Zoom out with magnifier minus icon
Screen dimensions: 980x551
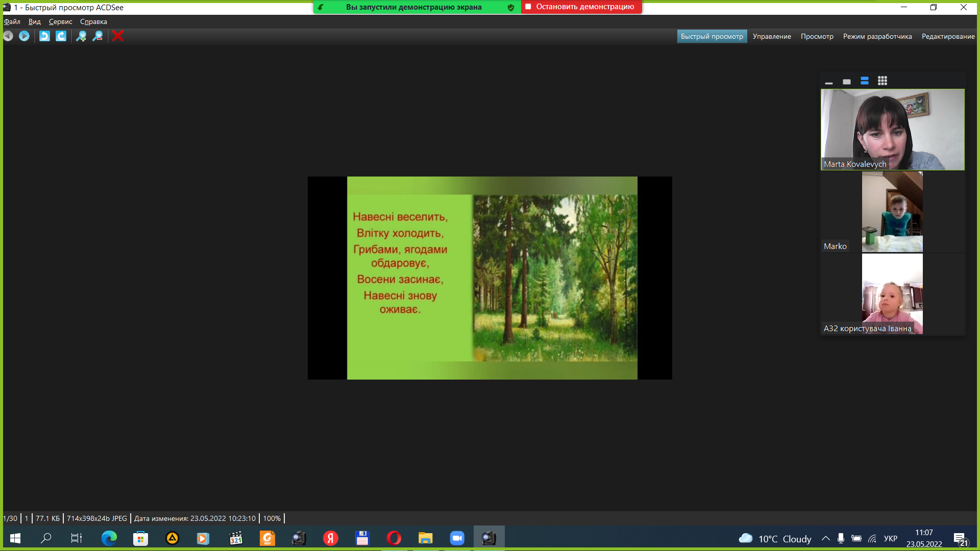(97, 36)
